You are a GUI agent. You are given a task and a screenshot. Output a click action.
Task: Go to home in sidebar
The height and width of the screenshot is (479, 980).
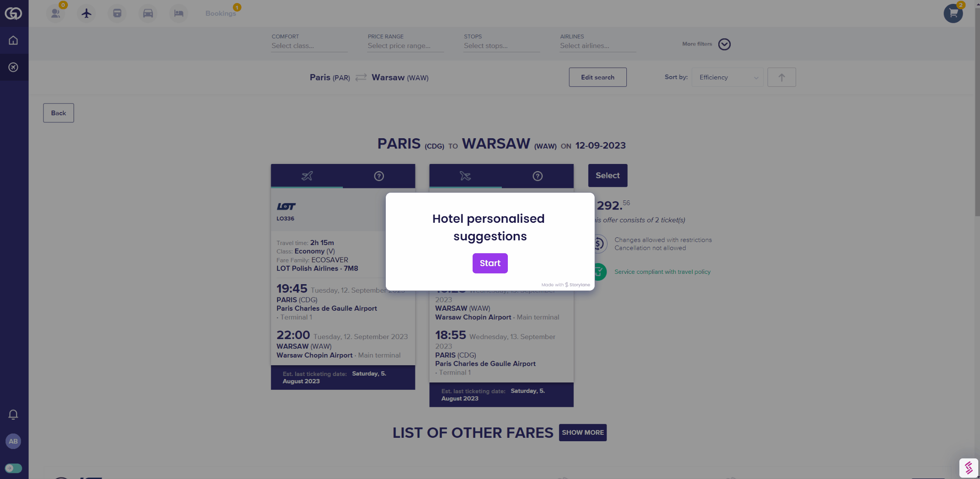13,40
